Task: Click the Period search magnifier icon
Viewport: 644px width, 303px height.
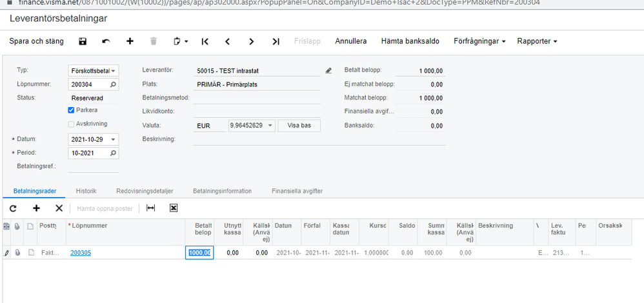Action: click(x=113, y=153)
